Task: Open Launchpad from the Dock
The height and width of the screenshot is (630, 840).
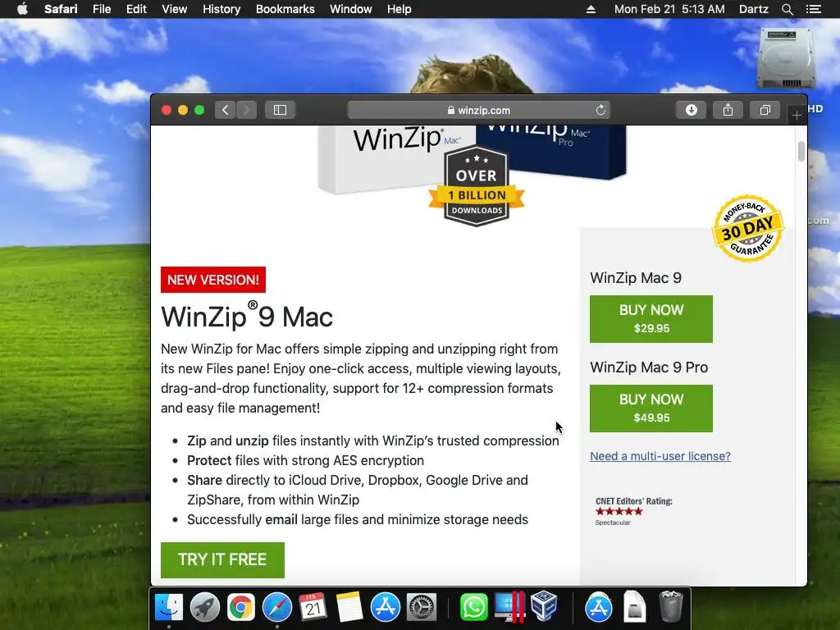Action: click(204, 608)
